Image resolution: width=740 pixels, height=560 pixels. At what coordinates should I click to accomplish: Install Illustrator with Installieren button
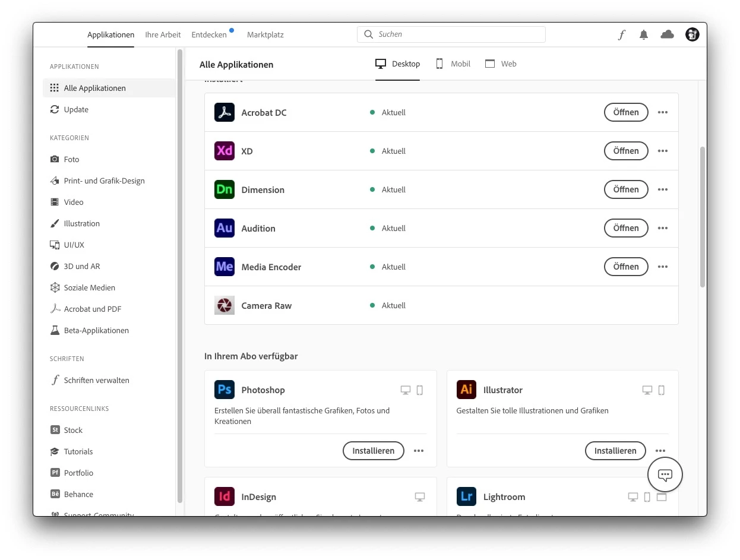pyautogui.click(x=615, y=451)
